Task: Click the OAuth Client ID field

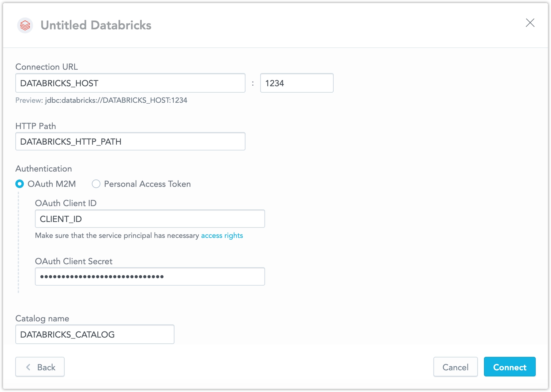Action: [x=150, y=219]
